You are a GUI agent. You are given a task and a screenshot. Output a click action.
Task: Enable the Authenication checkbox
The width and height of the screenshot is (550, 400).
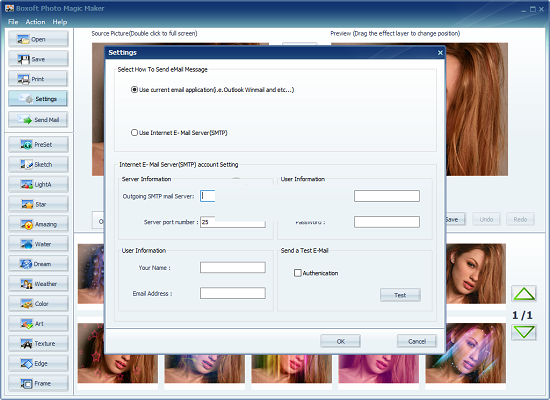[x=316, y=273]
